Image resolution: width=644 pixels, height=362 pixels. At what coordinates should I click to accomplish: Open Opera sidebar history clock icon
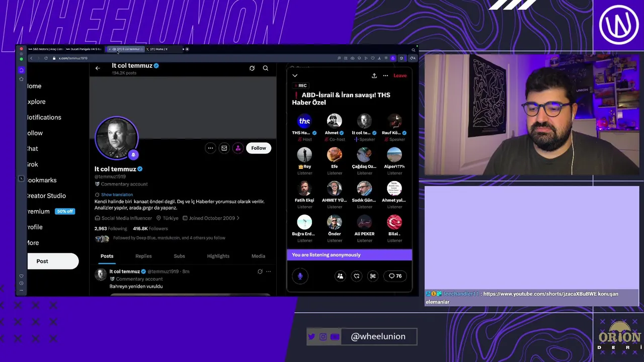[21, 283]
